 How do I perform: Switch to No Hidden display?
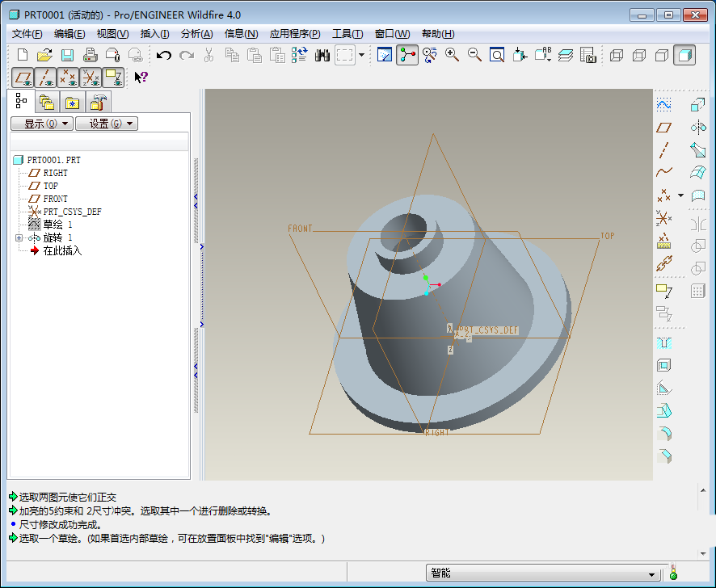click(662, 55)
